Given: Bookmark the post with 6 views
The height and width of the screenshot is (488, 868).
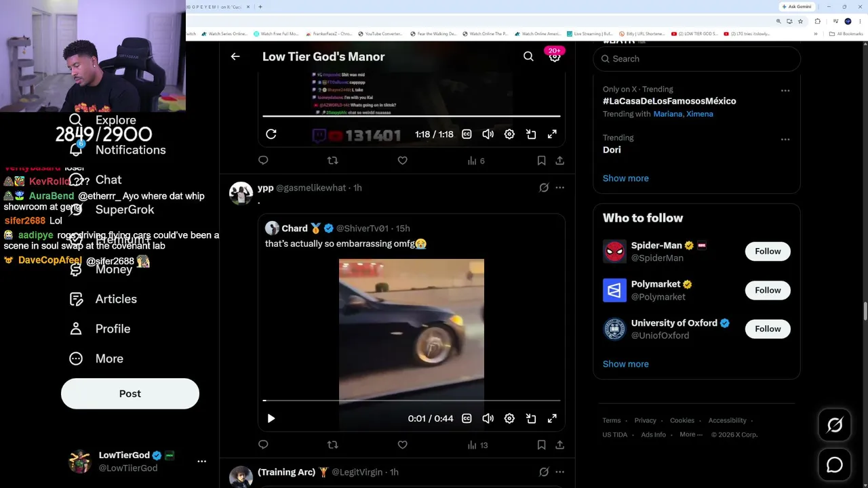Looking at the screenshot, I should tap(541, 161).
